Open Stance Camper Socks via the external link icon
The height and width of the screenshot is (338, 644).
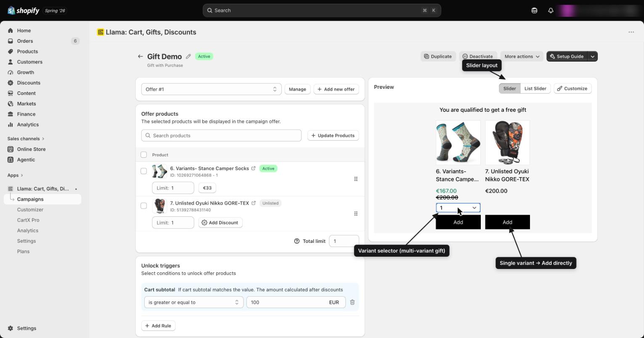253,168
